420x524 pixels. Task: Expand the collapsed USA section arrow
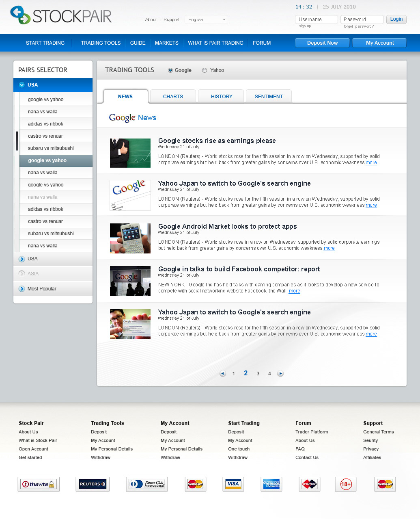(x=22, y=259)
